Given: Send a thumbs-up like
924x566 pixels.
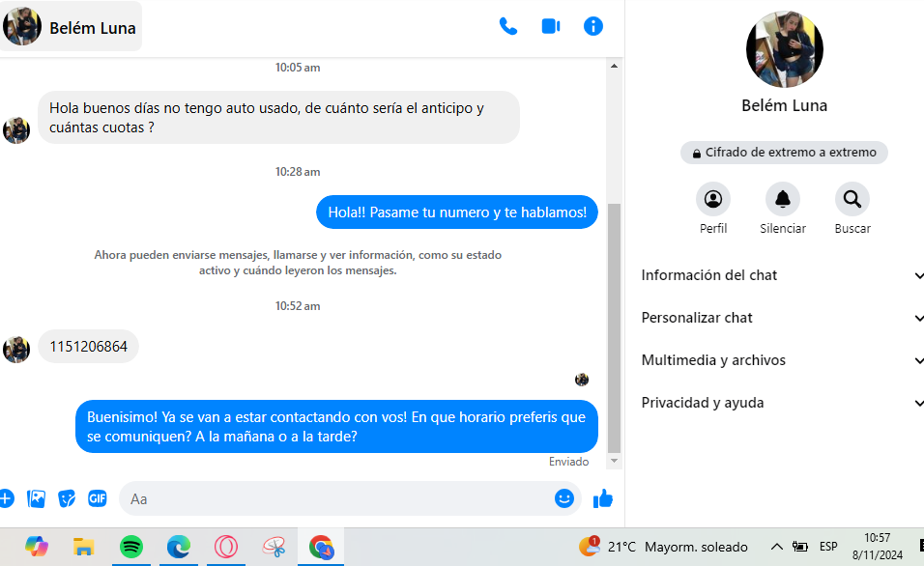Looking at the screenshot, I should pos(603,498).
